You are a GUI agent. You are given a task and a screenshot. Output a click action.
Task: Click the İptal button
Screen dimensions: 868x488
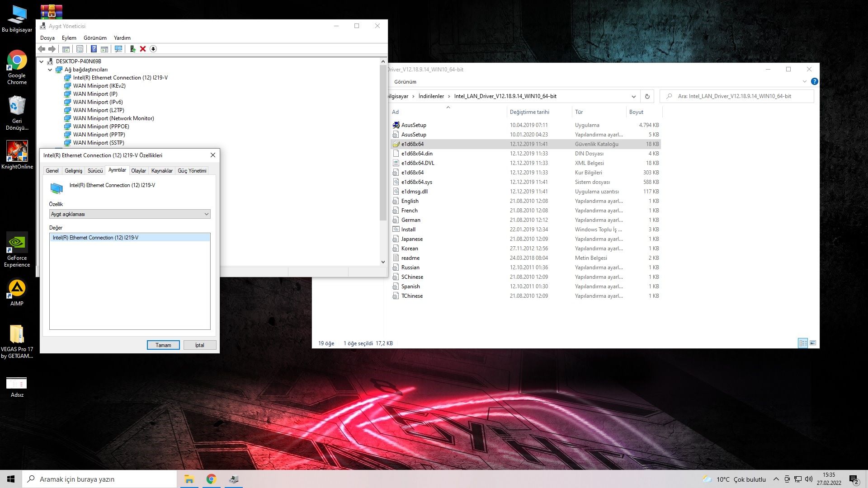click(199, 345)
